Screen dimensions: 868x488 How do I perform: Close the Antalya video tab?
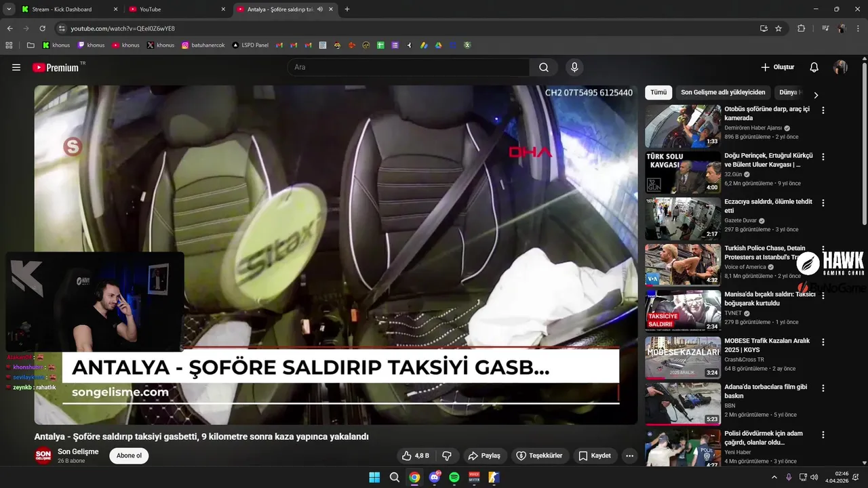pos(331,9)
